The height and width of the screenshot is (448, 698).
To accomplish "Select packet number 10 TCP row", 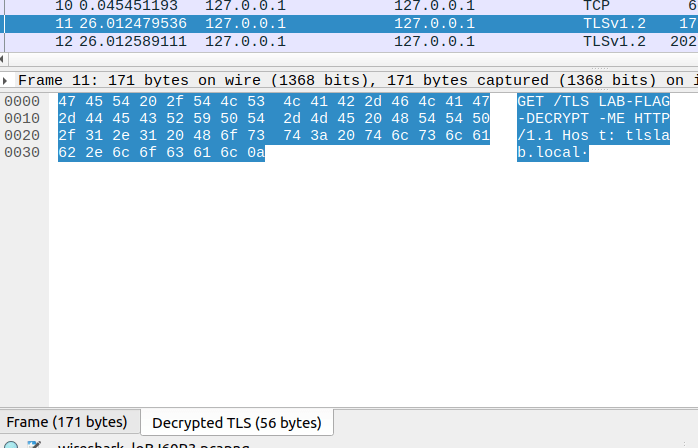I will pyautogui.click(x=349, y=6).
